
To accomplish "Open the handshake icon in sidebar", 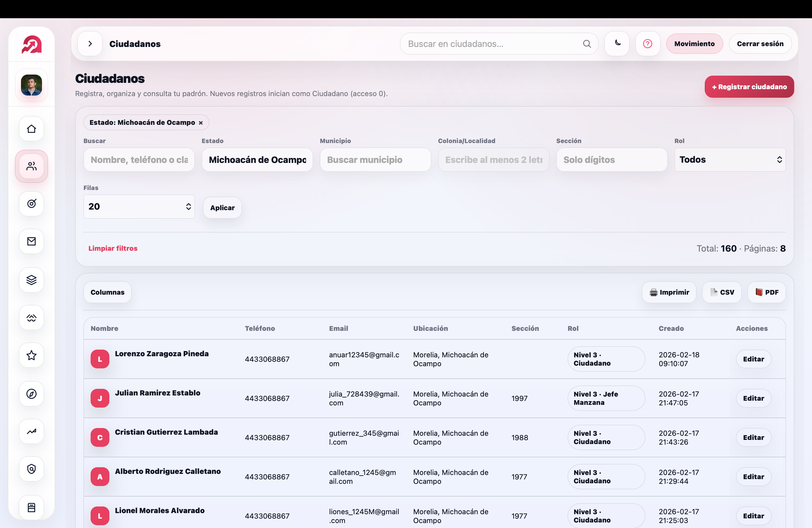I will tap(31, 318).
